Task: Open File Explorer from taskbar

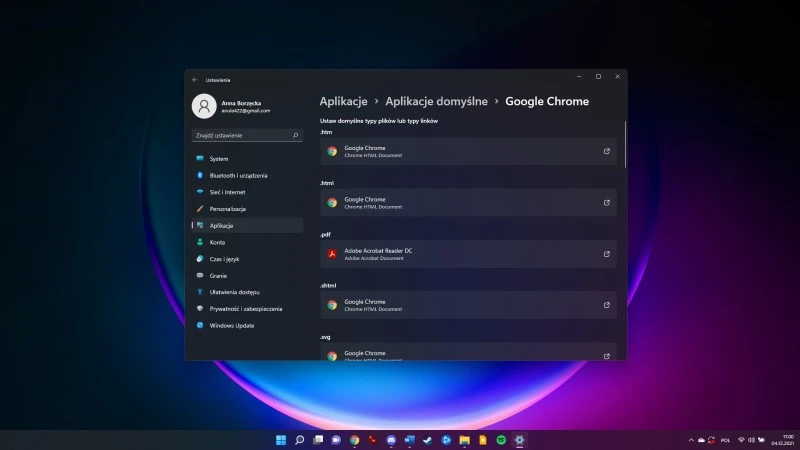Action: (x=464, y=440)
